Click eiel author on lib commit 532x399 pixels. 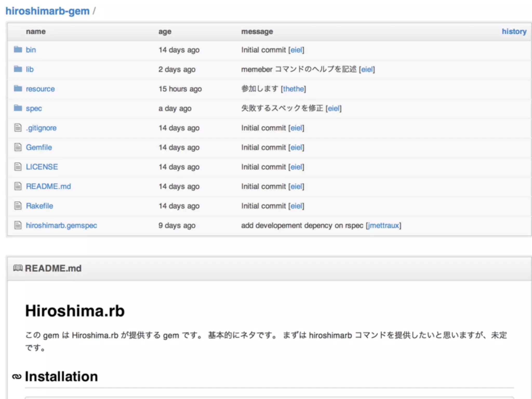pyautogui.click(x=367, y=69)
